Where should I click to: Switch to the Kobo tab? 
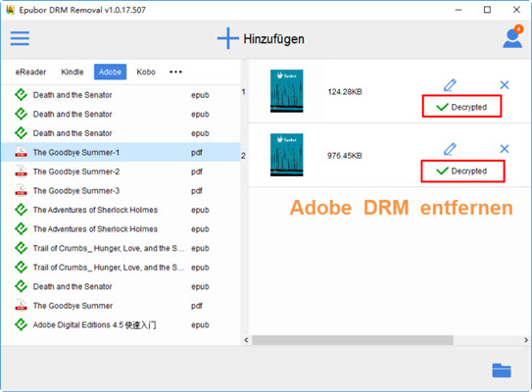[146, 72]
